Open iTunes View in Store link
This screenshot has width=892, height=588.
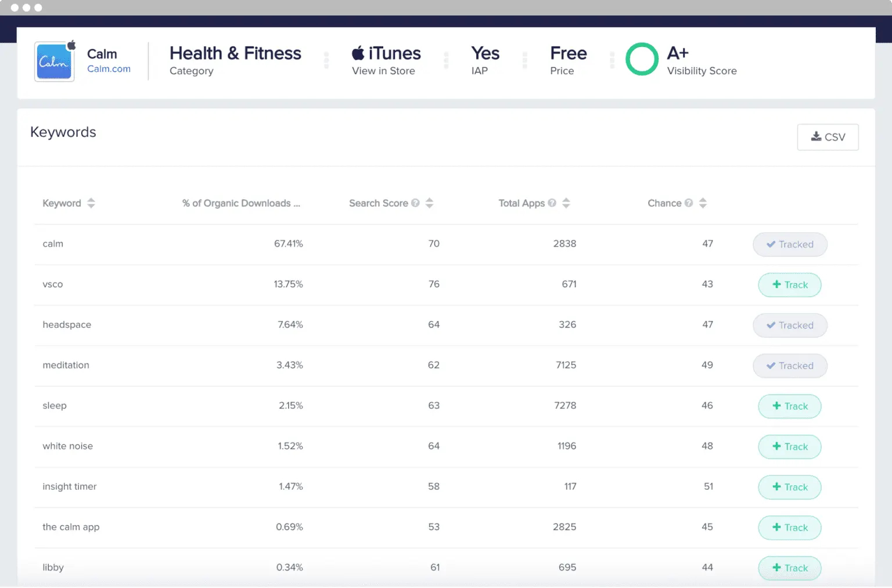pos(386,61)
